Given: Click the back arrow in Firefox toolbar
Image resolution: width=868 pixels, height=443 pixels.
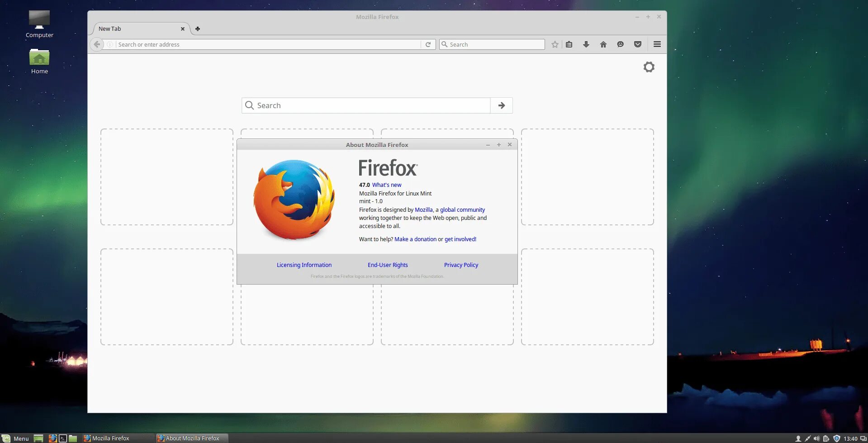Looking at the screenshot, I should click(97, 44).
